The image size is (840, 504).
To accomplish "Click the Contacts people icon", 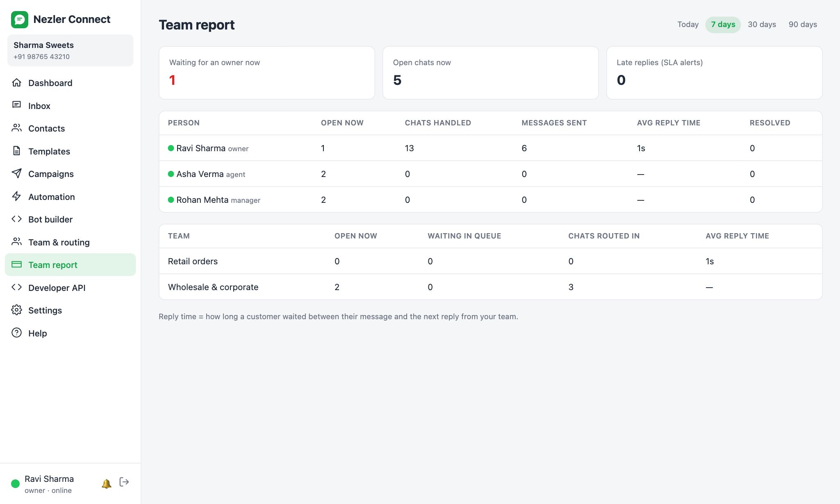I will click(16, 128).
